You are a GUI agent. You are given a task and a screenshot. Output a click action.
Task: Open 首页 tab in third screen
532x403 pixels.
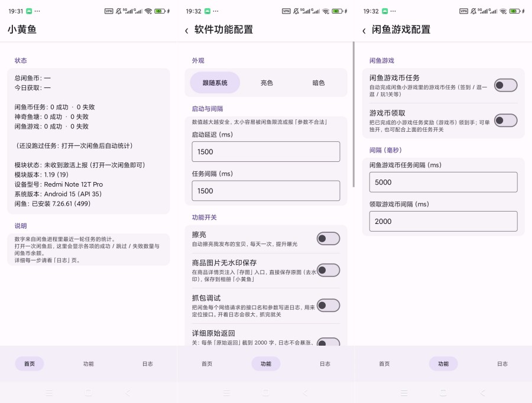point(384,363)
